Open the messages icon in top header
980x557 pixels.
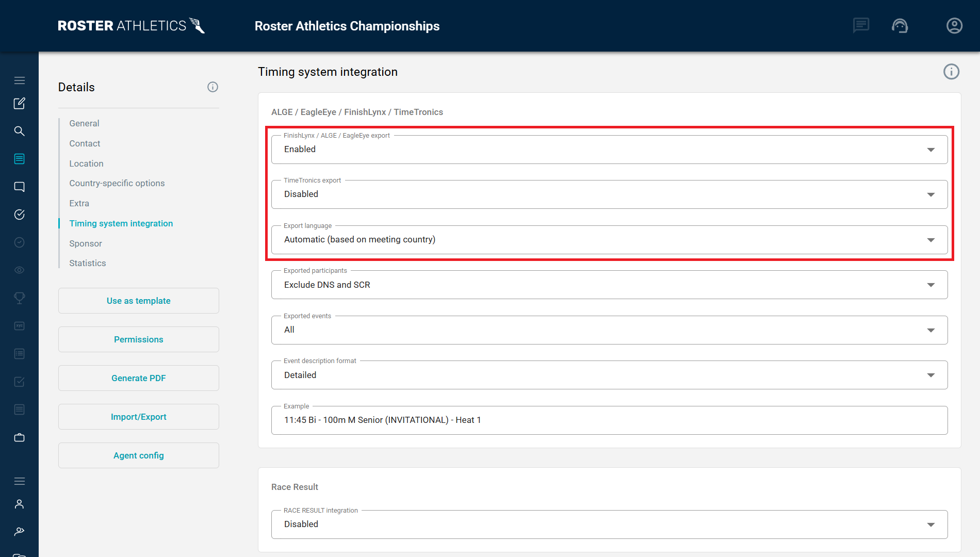(x=861, y=25)
